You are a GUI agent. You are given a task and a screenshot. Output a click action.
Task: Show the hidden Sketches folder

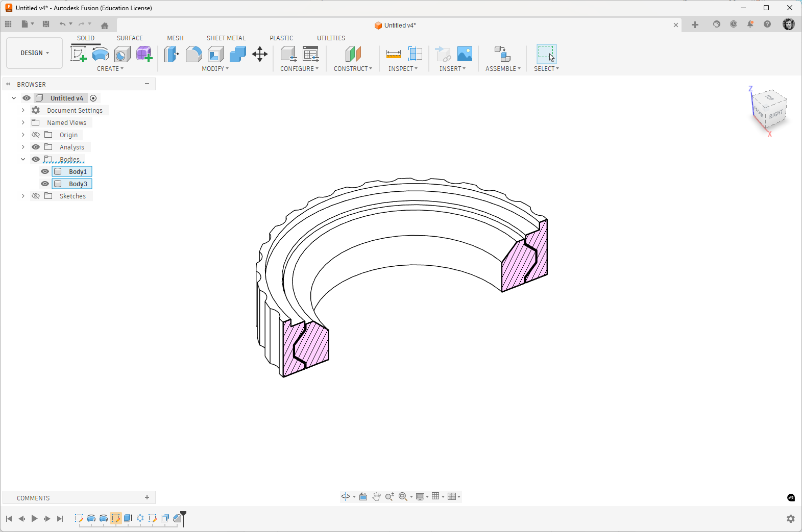coord(36,196)
